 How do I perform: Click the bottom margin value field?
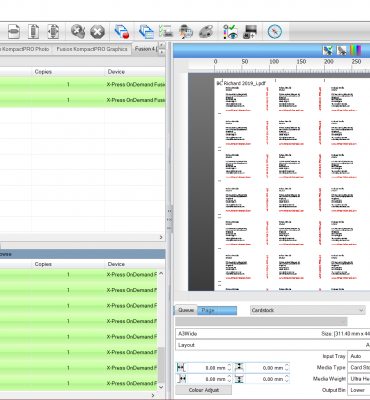264,379
